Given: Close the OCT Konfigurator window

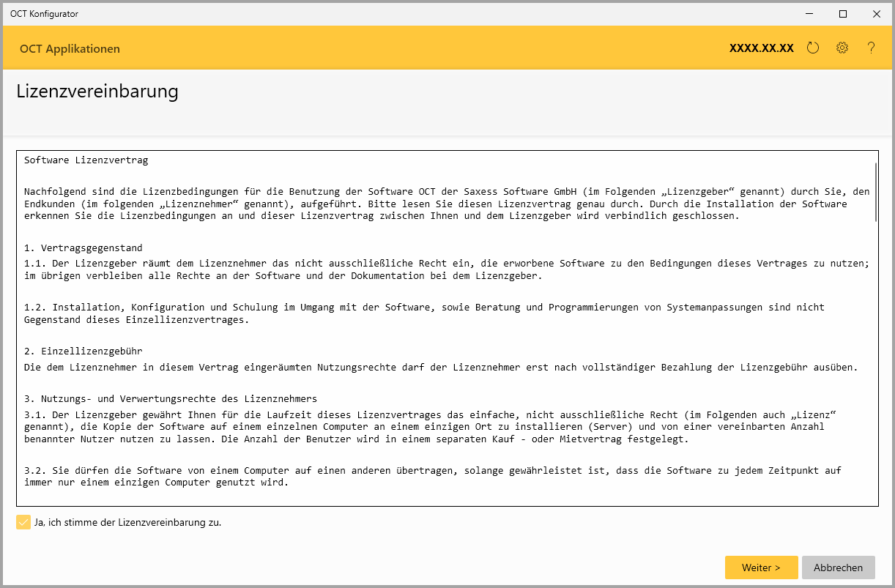Looking at the screenshot, I should (877, 14).
